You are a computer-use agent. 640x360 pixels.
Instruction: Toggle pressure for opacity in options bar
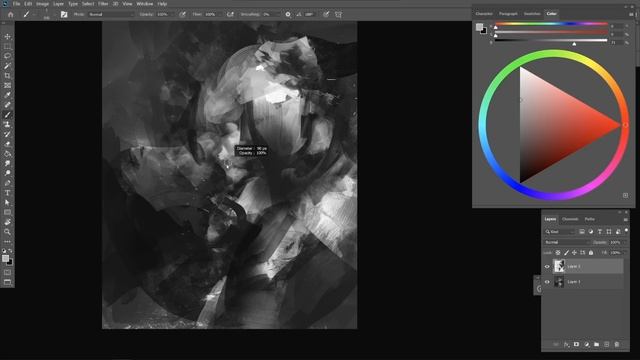[x=182, y=14]
